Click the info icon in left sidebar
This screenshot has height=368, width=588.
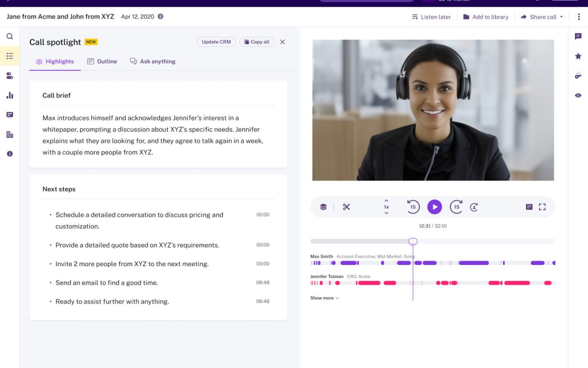tap(10, 154)
